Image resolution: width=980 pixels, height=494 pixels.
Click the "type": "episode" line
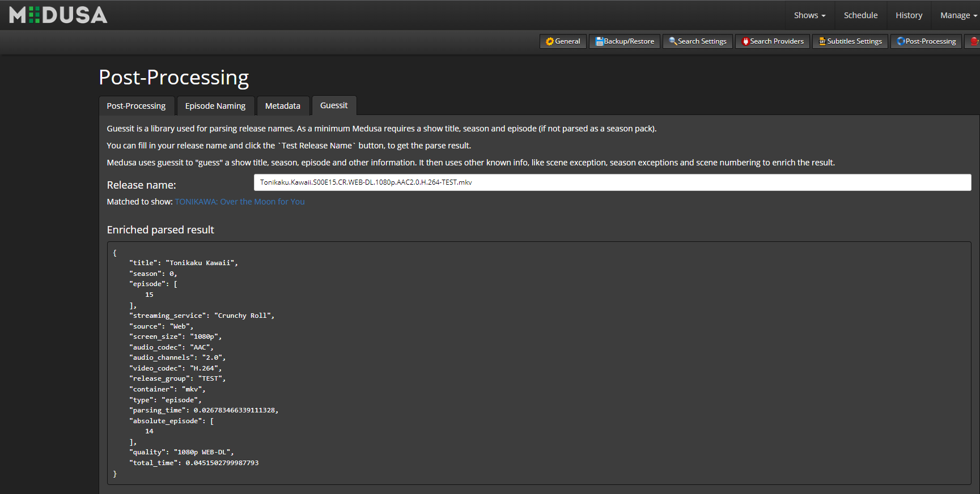166,400
